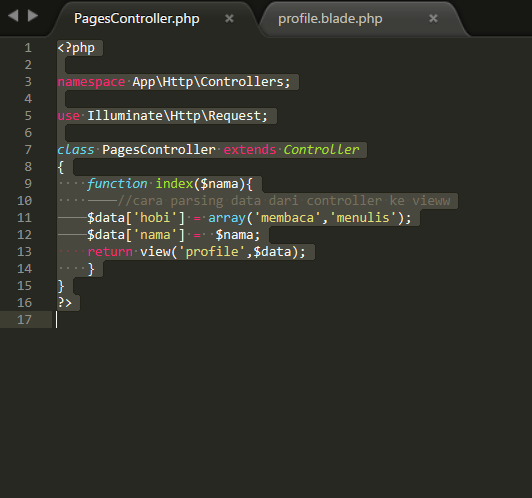
Task: Click the 'extends' keyword
Action: click(x=250, y=150)
